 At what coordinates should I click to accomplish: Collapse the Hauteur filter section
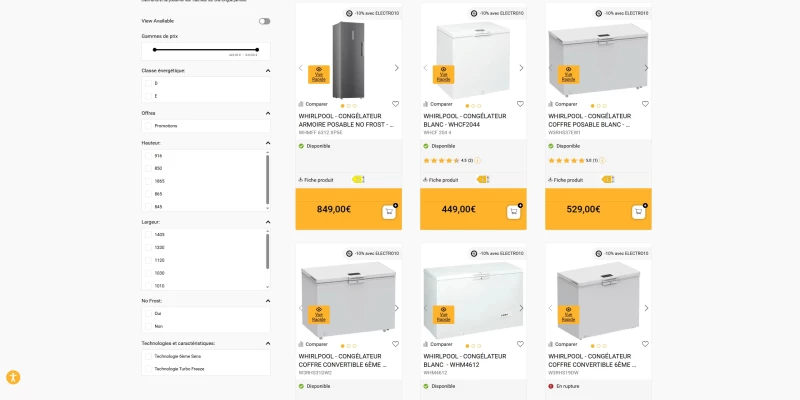point(268,143)
